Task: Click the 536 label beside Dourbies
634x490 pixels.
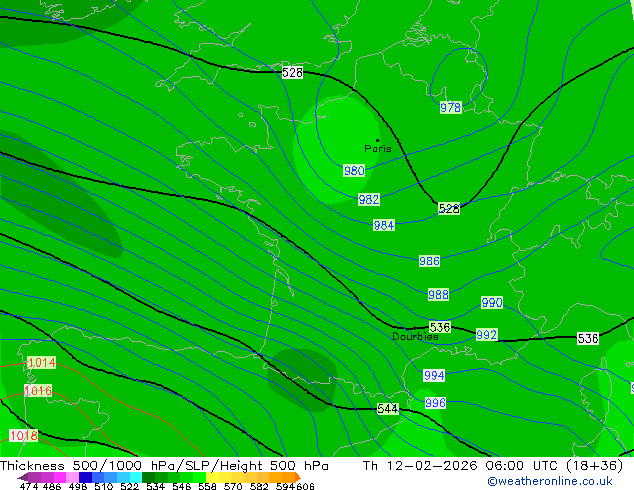Action: point(440,327)
